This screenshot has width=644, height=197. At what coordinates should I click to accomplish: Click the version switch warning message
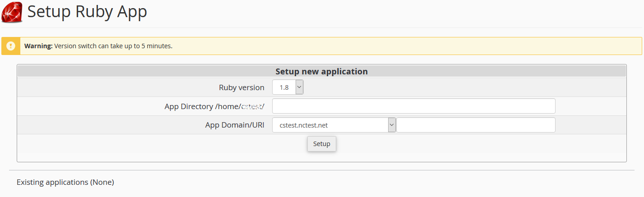[98, 46]
